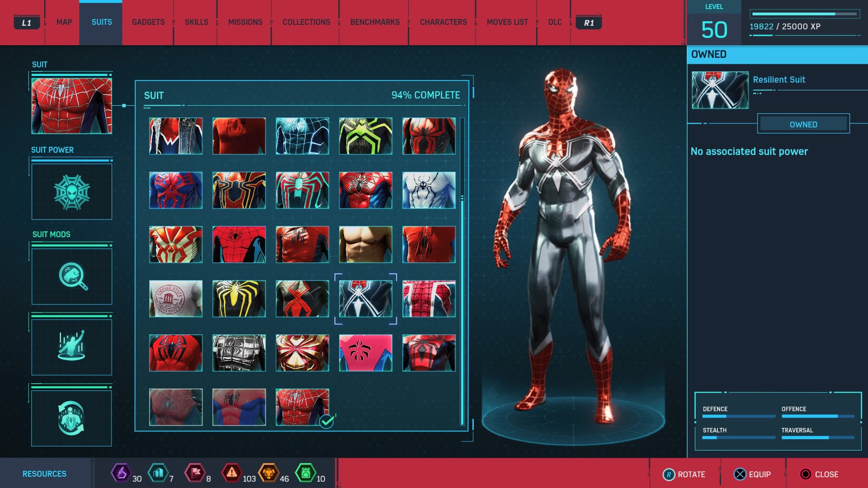Open the Collections tab

click(x=306, y=22)
